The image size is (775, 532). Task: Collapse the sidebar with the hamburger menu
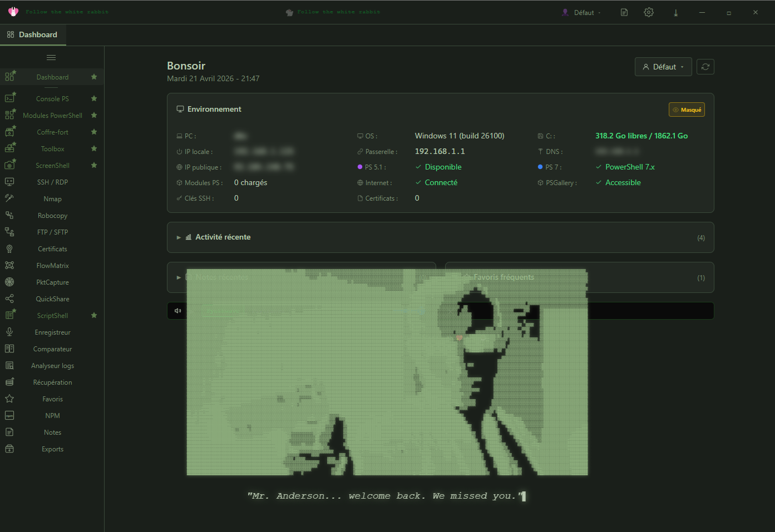pos(51,58)
